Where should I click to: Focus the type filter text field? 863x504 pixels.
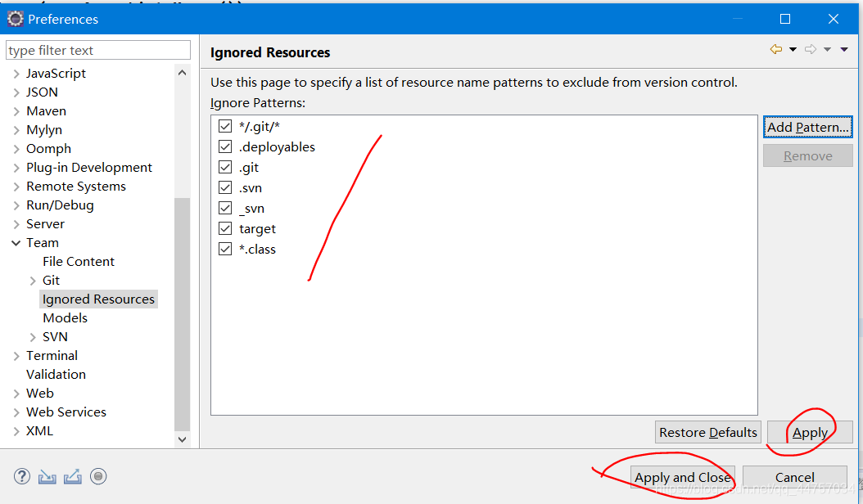point(98,50)
